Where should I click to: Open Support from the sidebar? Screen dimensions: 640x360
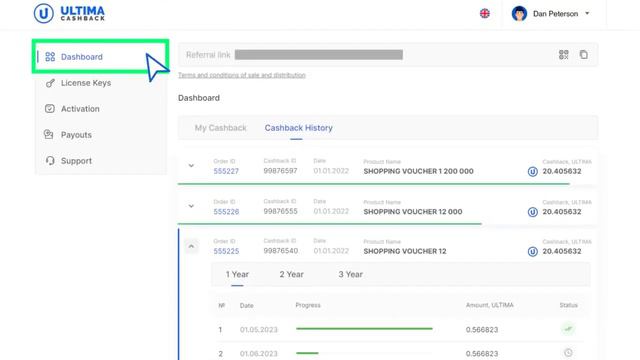coord(100,160)
